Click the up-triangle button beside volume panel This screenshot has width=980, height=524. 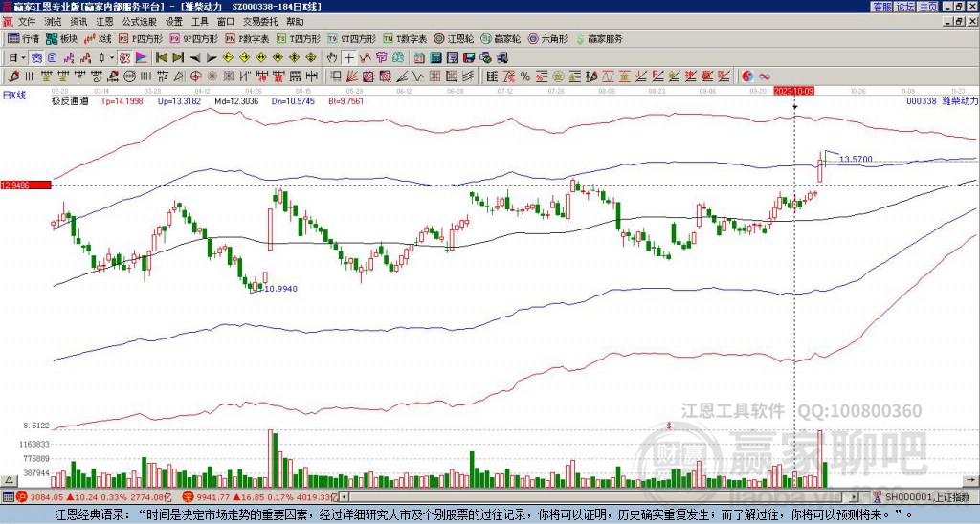point(9,480)
